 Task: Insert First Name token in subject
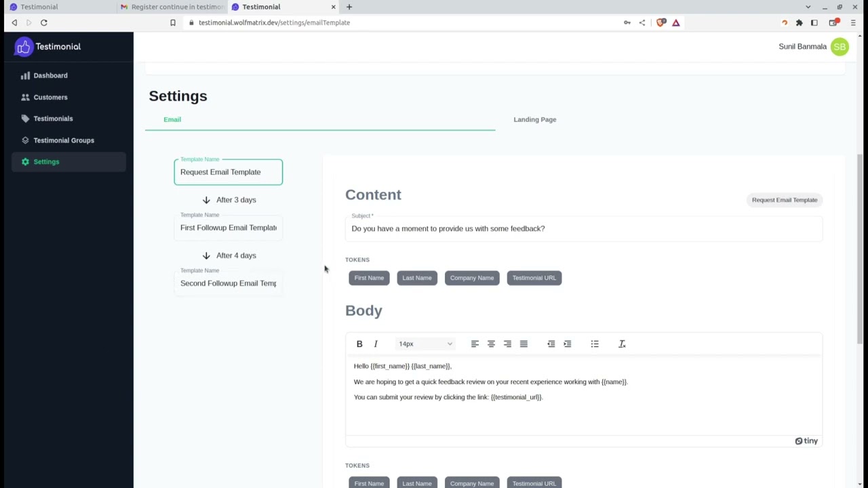pyautogui.click(x=369, y=278)
